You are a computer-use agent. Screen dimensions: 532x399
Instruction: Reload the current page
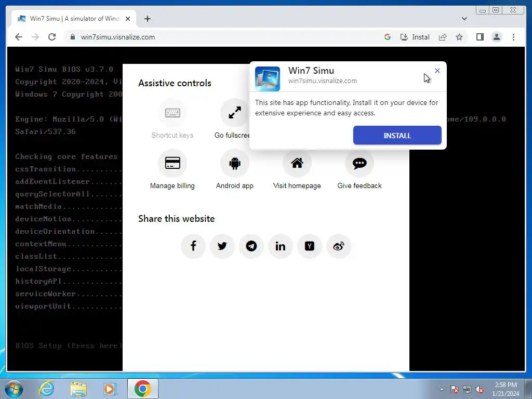pyautogui.click(x=52, y=37)
